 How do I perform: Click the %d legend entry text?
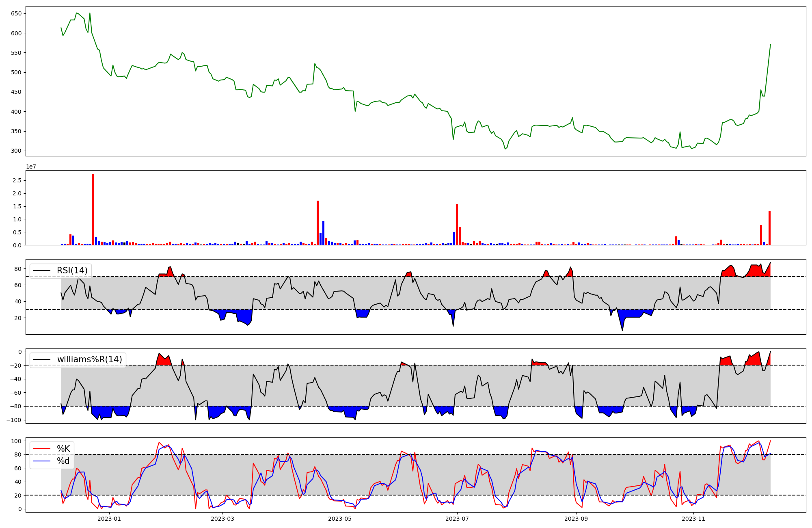click(x=63, y=461)
